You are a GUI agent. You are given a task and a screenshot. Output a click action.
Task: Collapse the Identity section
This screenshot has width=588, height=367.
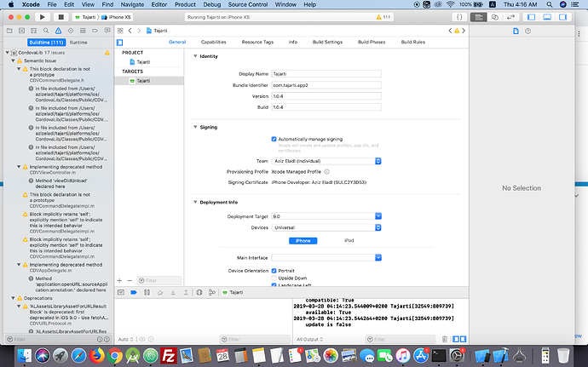[195, 56]
